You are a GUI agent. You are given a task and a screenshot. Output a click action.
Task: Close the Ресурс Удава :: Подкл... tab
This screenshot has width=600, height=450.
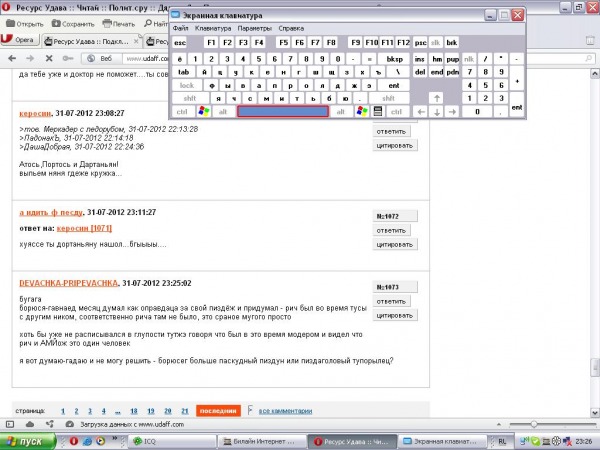pos(136,41)
